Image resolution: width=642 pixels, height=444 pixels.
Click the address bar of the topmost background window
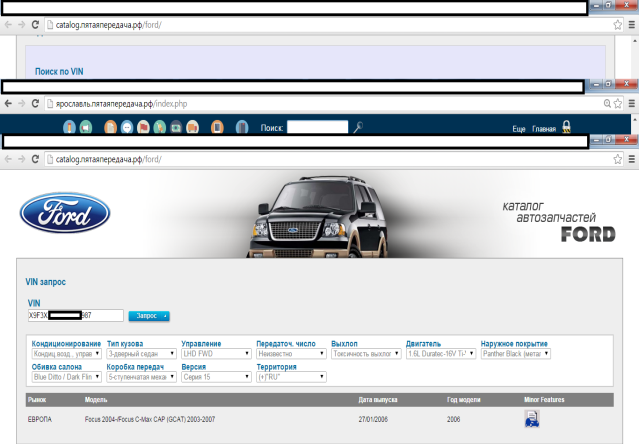click(x=328, y=25)
